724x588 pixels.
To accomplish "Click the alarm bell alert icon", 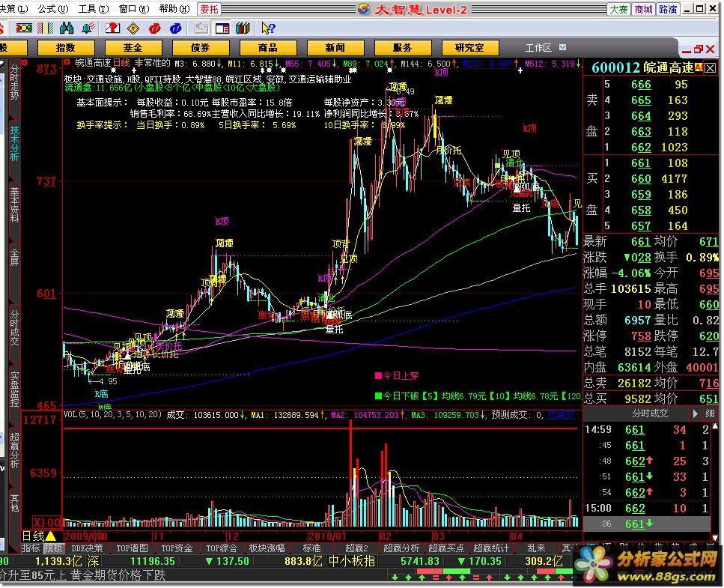I will click(x=88, y=28).
